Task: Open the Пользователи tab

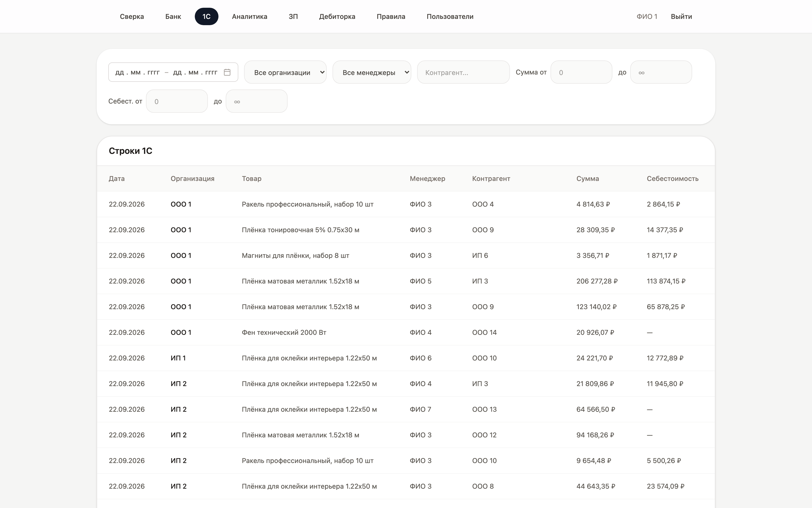Action: pos(450,16)
